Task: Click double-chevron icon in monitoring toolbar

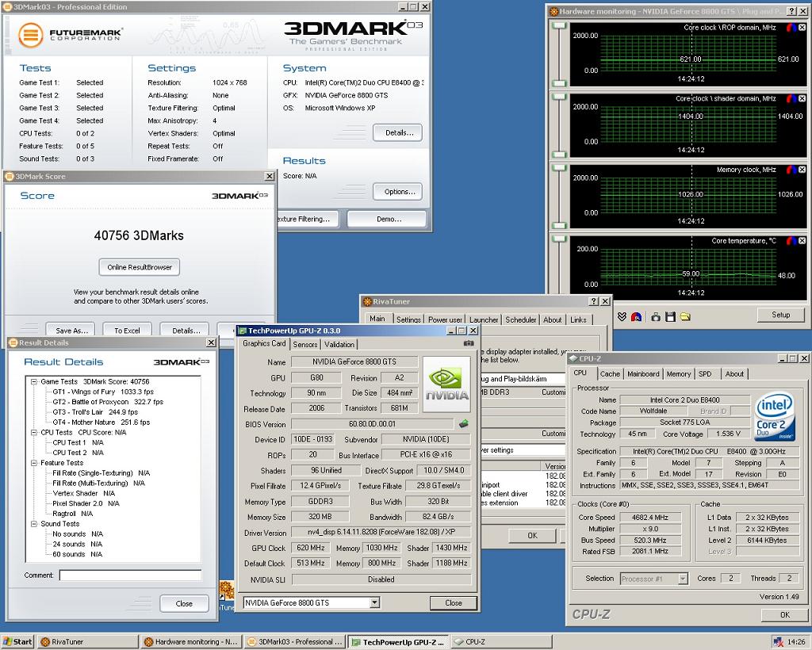Action: tap(622, 317)
